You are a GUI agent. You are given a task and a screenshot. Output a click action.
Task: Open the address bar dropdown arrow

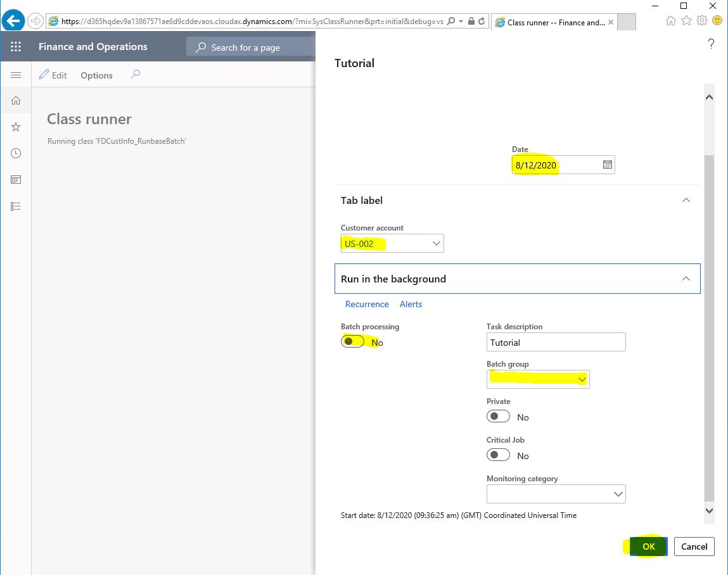pos(461,22)
